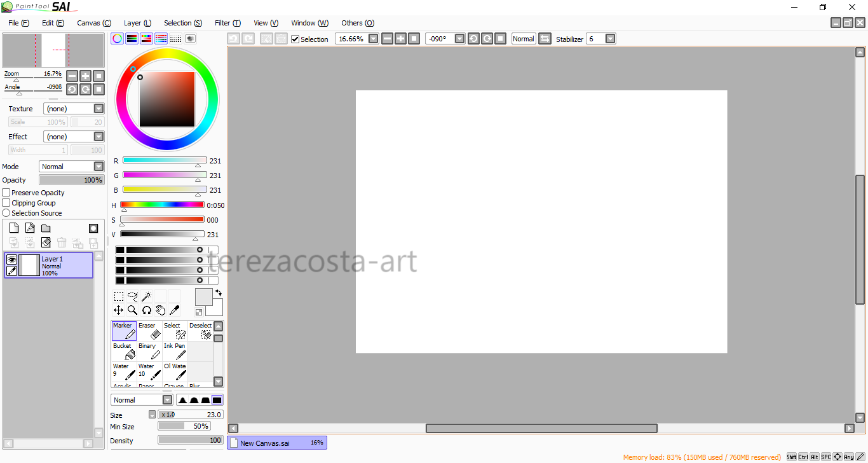Zoom out with the minus button in top toolbar
Viewport: 868px width, 463px height.
point(388,39)
